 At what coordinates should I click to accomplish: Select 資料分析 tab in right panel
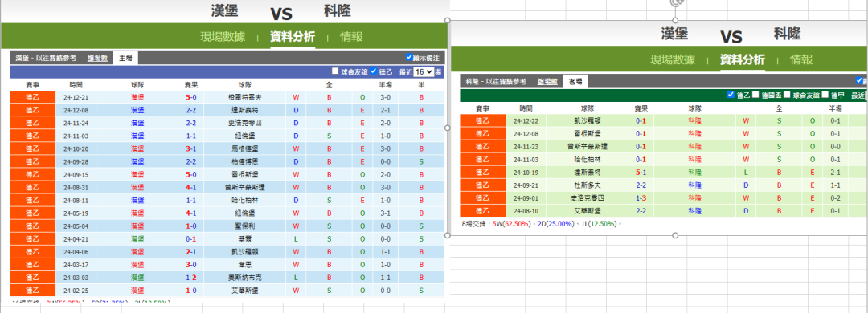tap(743, 60)
